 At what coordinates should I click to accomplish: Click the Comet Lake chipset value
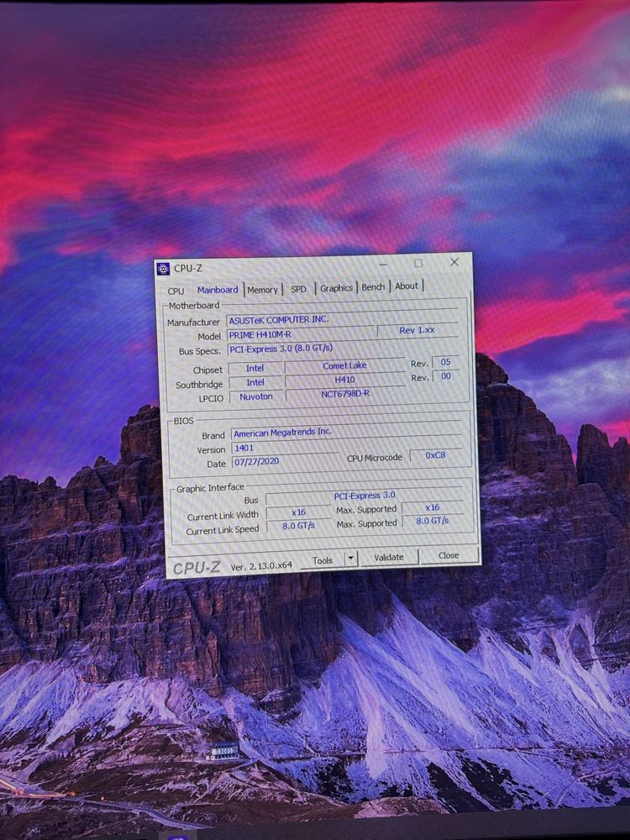tap(344, 366)
